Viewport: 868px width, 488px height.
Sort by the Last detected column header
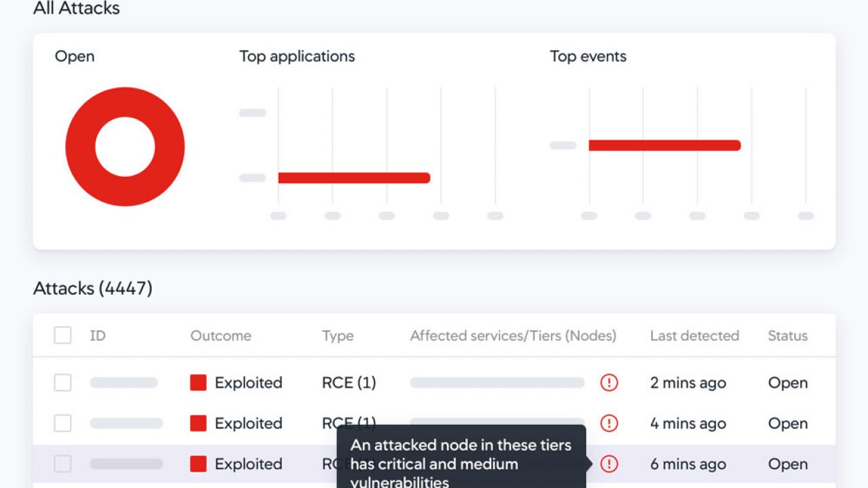[x=694, y=335]
